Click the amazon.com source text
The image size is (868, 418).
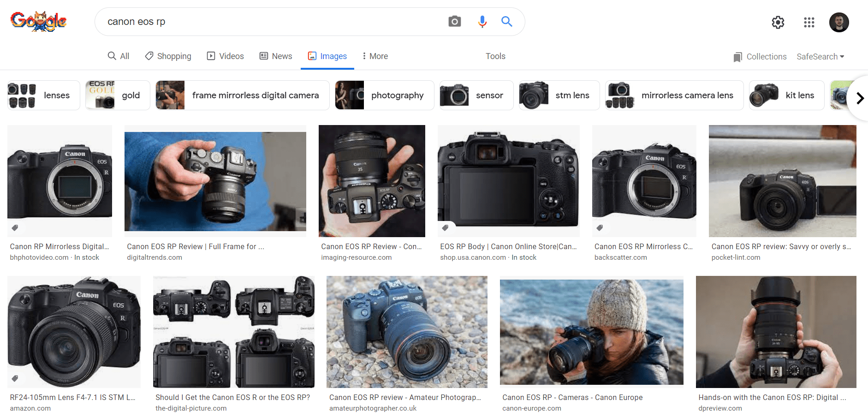30,408
